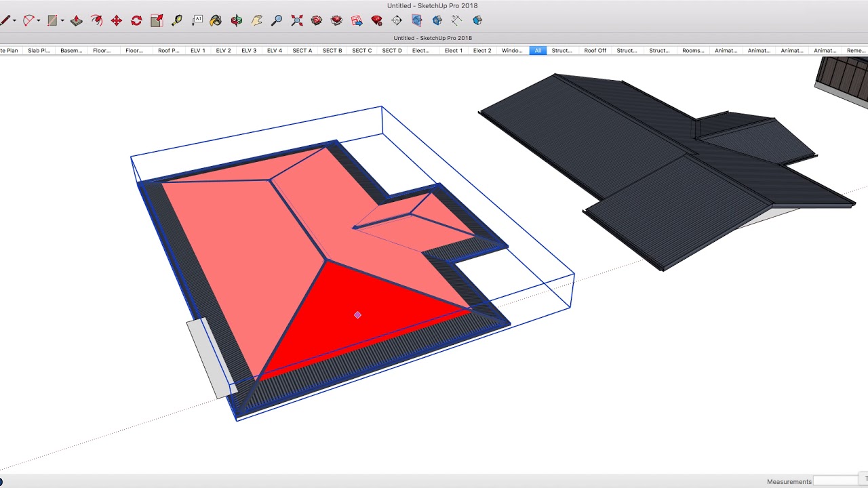Go to the SECT A scene tab

(302, 50)
